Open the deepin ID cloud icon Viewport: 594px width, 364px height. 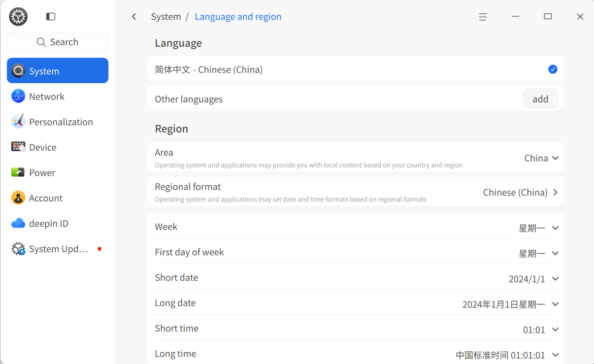tap(18, 223)
